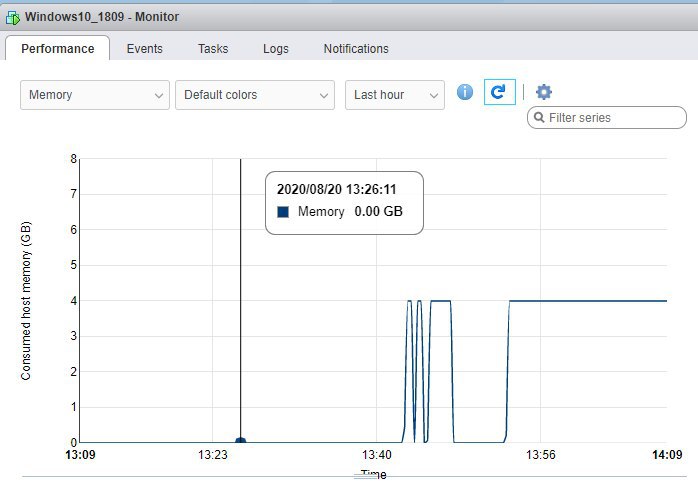Refresh the performance chart
This screenshot has height=487, width=698.
tap(499, 92)
